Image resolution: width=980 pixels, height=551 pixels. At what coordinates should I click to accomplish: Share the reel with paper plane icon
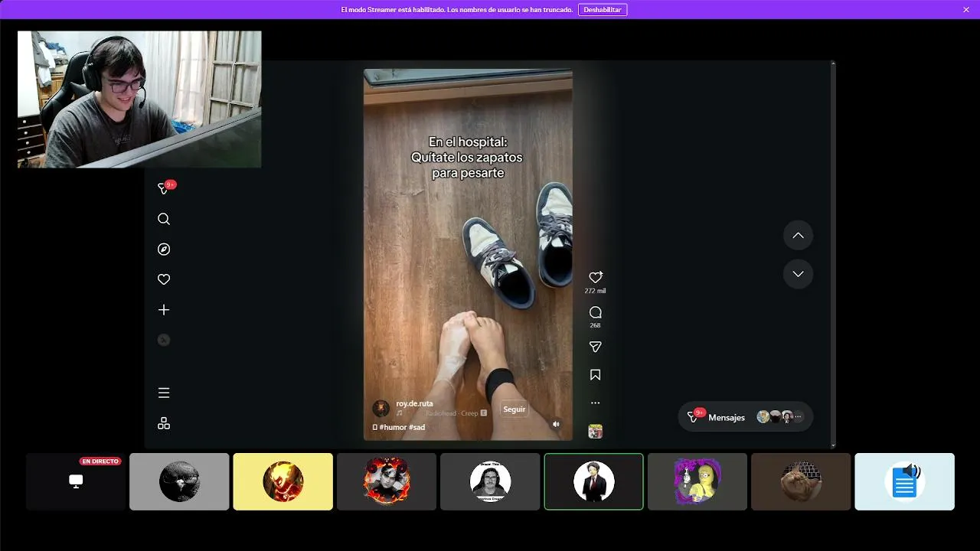pos(596,347)
